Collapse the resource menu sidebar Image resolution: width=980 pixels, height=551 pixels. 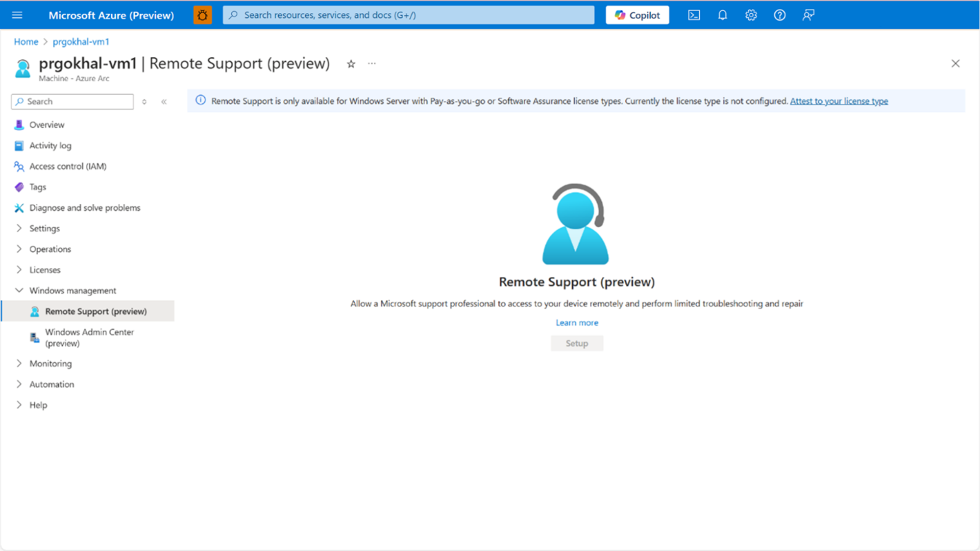click(164, 101)
